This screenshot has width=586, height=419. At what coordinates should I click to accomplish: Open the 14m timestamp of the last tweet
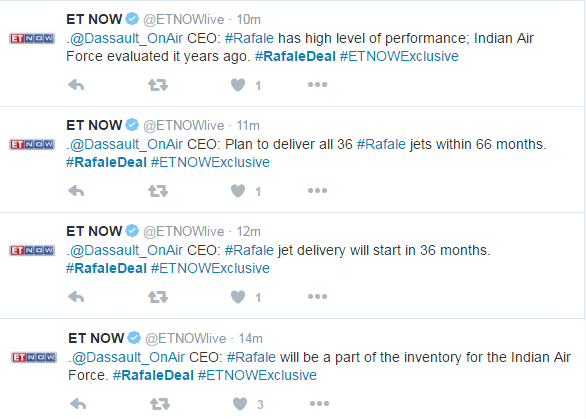pos(250,339)
